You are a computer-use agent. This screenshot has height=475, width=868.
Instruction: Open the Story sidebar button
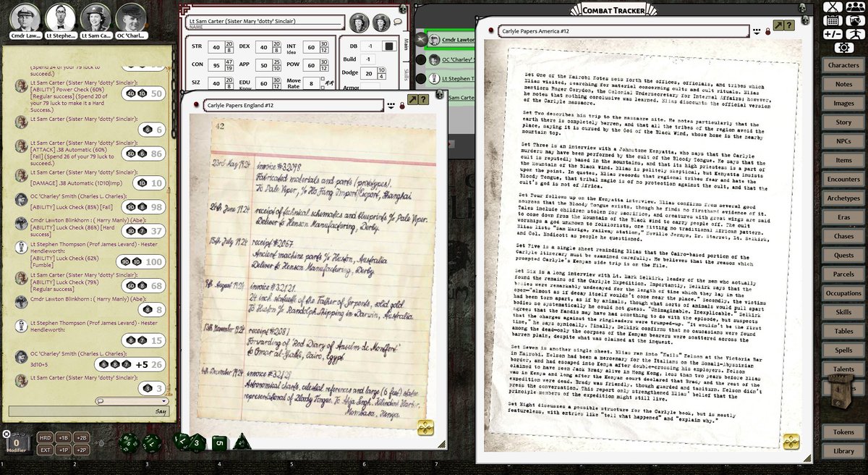tap(843, 122)
